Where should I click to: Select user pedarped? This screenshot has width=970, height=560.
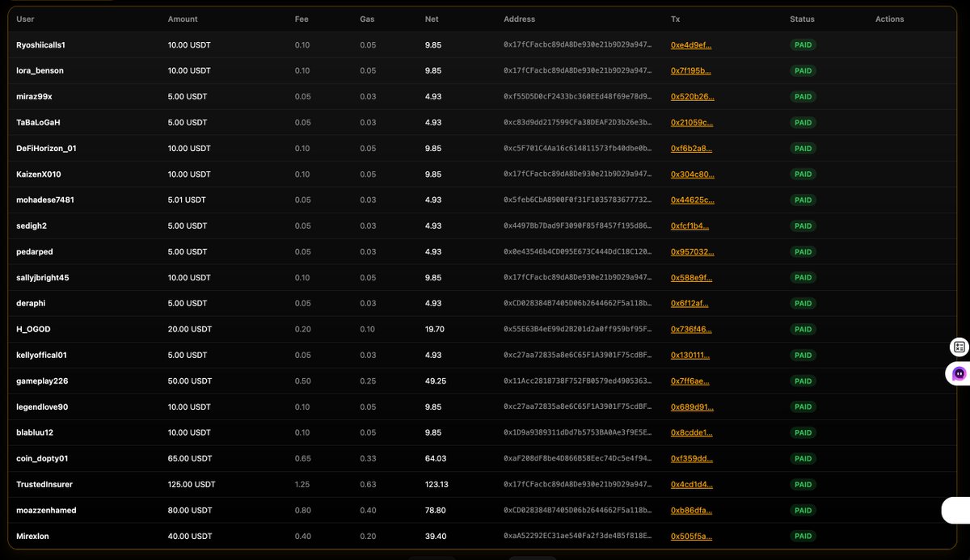(35, 252)
